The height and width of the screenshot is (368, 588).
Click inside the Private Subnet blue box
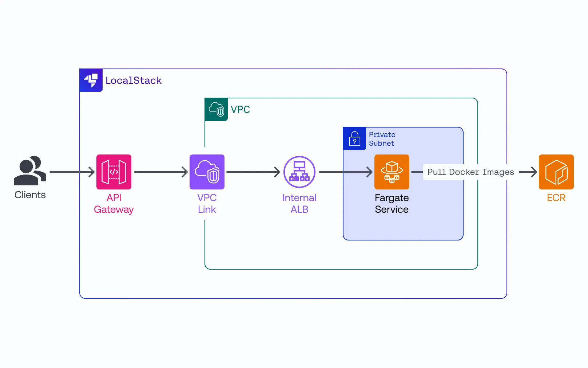400,226
